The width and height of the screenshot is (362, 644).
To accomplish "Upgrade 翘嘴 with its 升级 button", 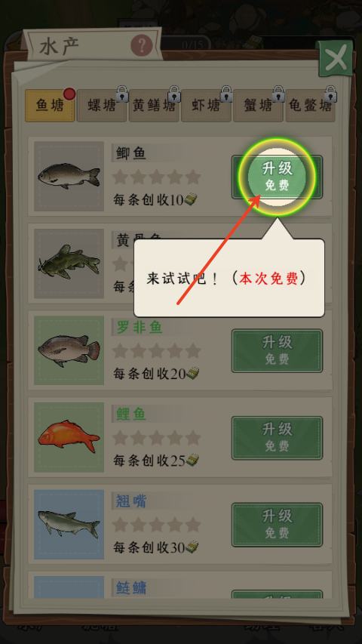I will [x=277, y=525].
